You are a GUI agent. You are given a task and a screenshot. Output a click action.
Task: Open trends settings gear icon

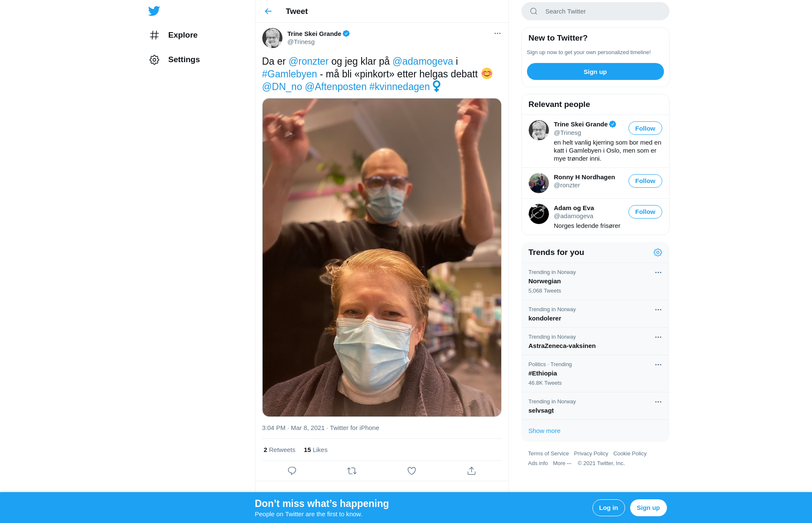(x=658, y=252)
